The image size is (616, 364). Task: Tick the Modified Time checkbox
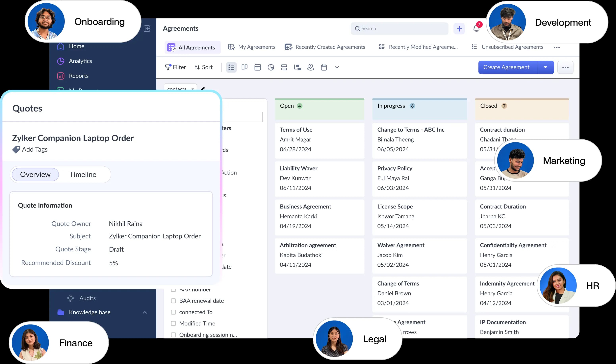point(173,323)
